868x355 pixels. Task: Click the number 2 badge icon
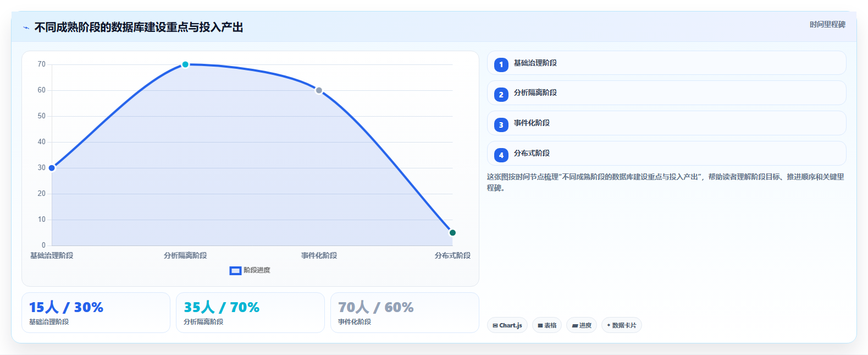click(501, 95)
